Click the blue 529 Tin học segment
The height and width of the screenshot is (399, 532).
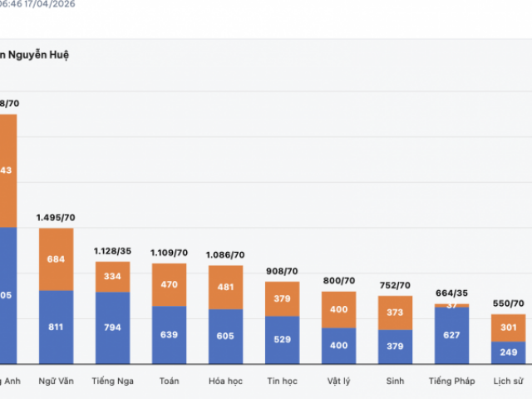[x=282, y=340]
